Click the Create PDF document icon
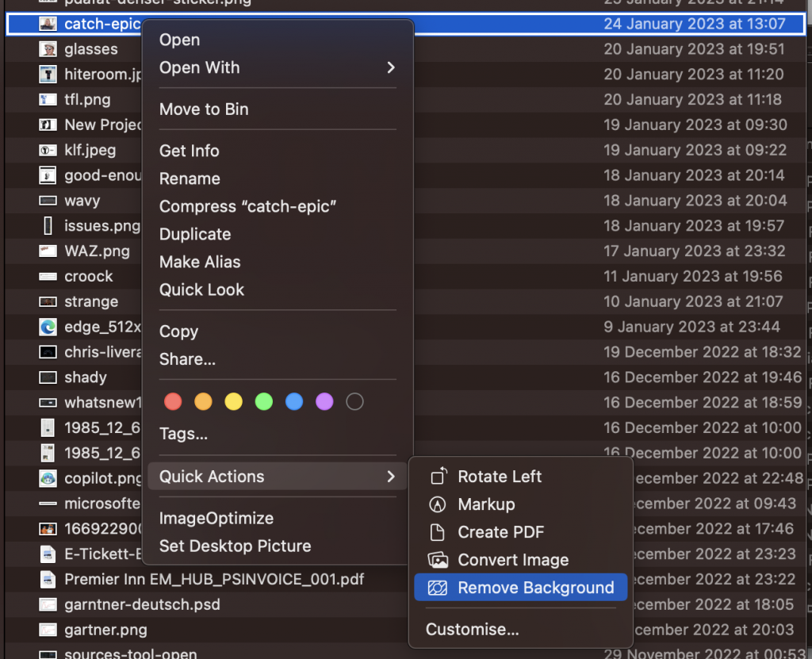 (438, 532)
